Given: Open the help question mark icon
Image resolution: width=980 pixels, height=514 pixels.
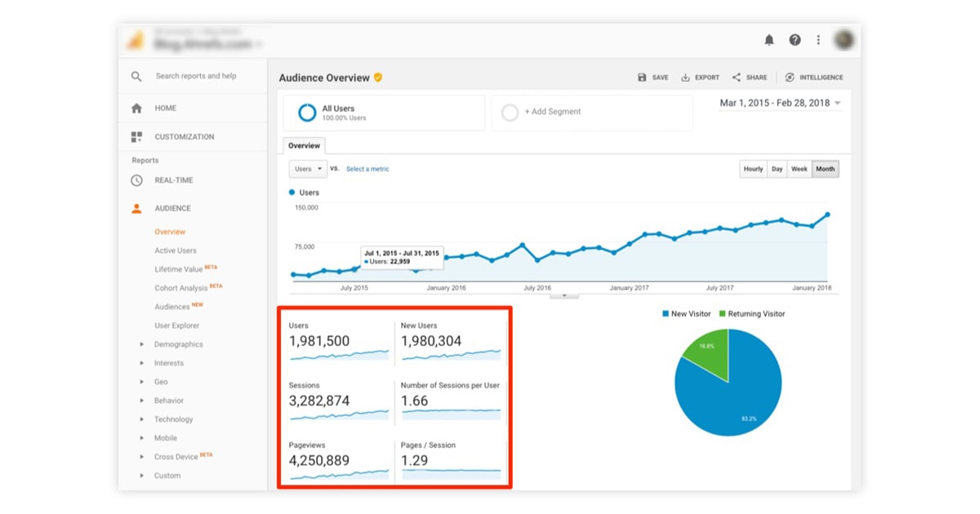Looking at the screenshot, I should pyautogui.click(x=795, y=40).
